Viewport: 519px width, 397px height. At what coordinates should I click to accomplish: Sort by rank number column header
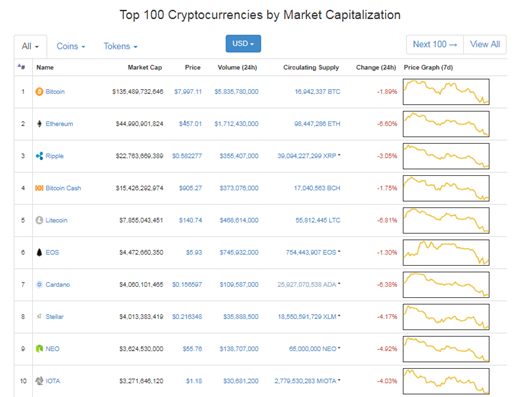(x=21, y=67)
